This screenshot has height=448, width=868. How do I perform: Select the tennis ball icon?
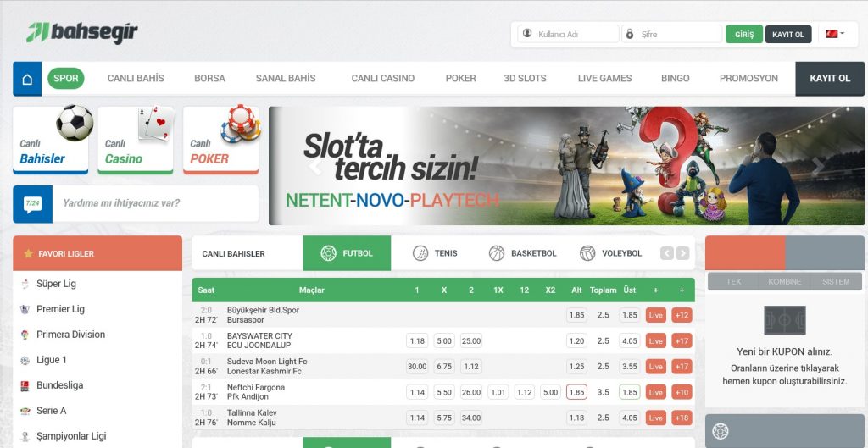click(420, 253)
